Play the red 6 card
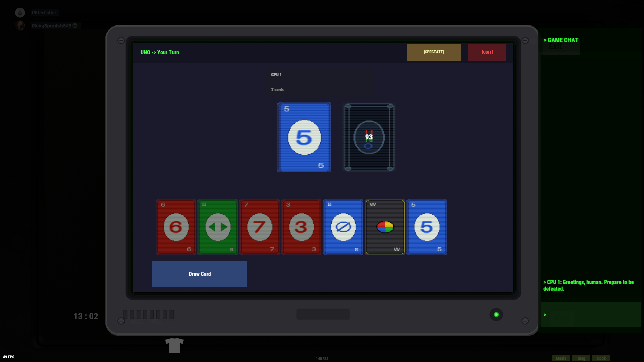 click(176, 227)
